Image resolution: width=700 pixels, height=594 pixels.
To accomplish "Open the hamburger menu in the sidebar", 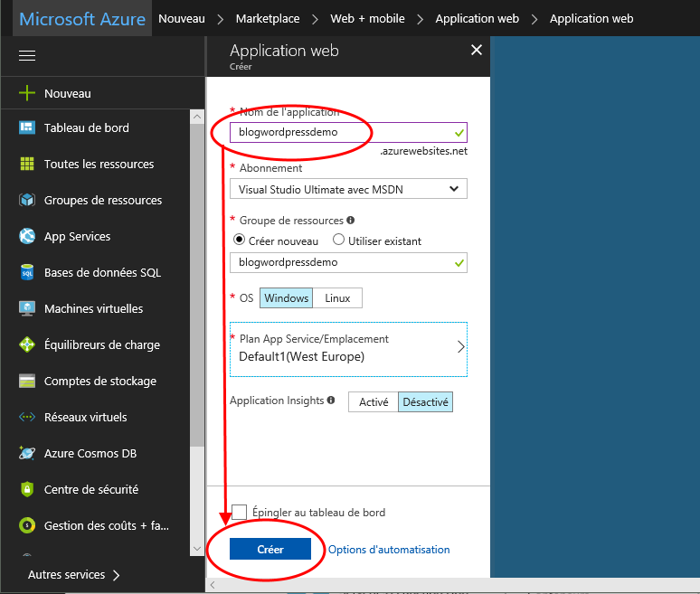I will [27, 56].
